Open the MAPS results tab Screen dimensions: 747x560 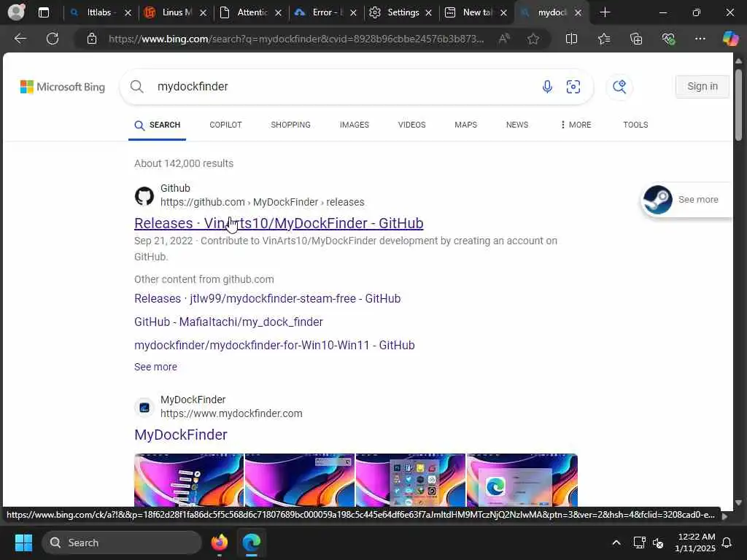[465, 125]
